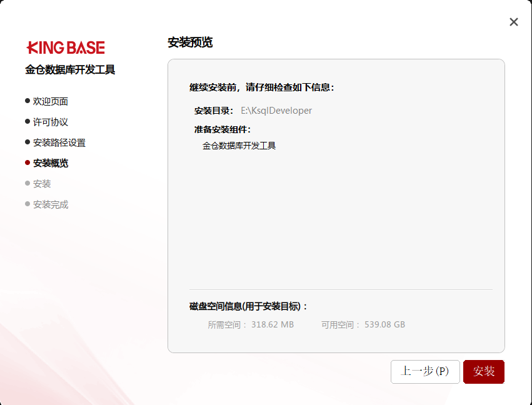Close the installer with the X button
This screenshot has width=532, height=405.
pos(514,22)
